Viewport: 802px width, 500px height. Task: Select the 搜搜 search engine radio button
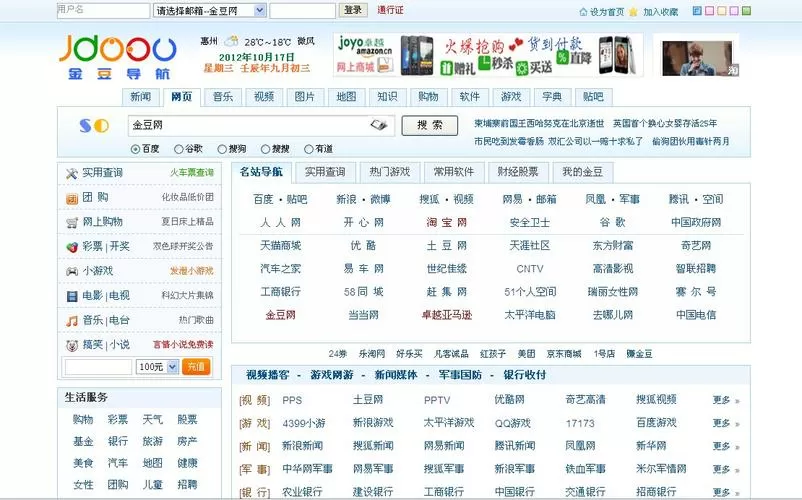click(265, 149)
